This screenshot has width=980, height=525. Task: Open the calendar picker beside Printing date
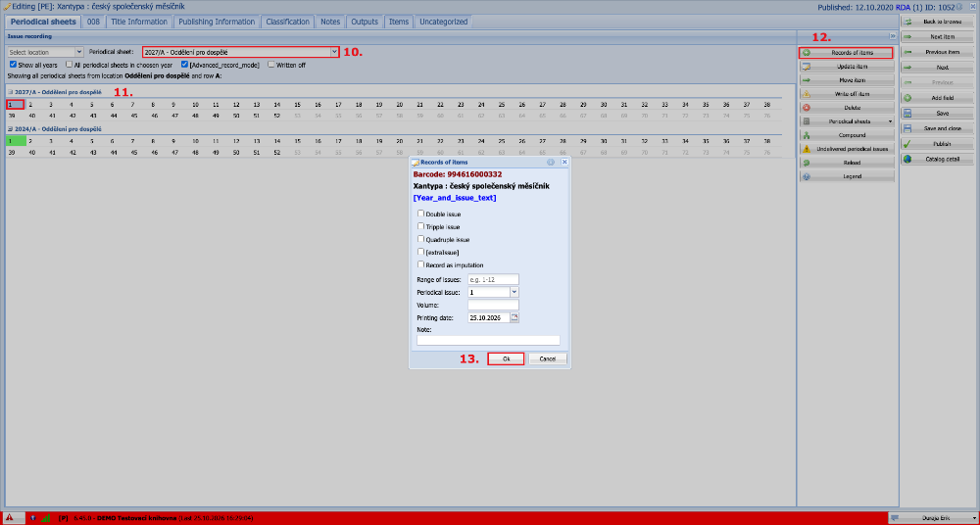tap(515, 317)
